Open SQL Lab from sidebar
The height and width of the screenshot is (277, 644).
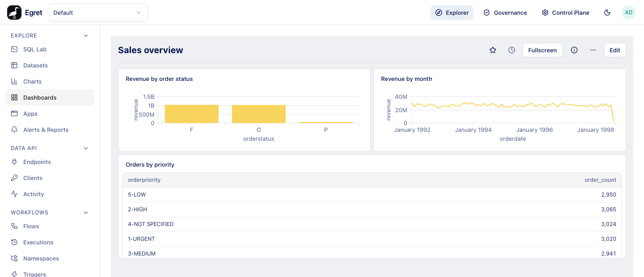(x=50, y=49)
